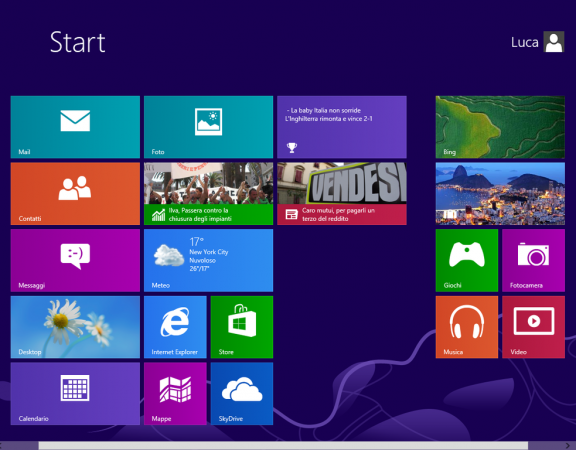This screenshot has height=450, width=576.
Task: Launch the Musica headphones tile
Action: tap(467, 327)
